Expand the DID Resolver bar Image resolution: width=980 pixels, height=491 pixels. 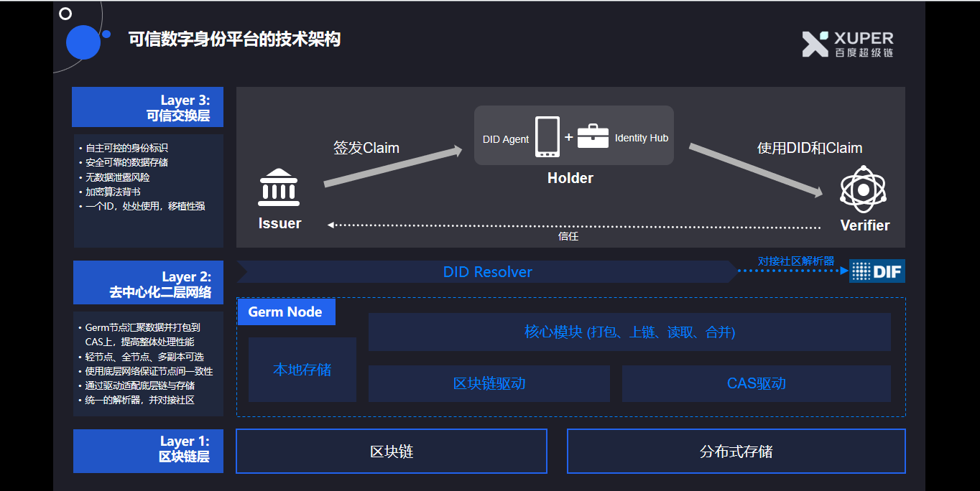coord(487,271)
